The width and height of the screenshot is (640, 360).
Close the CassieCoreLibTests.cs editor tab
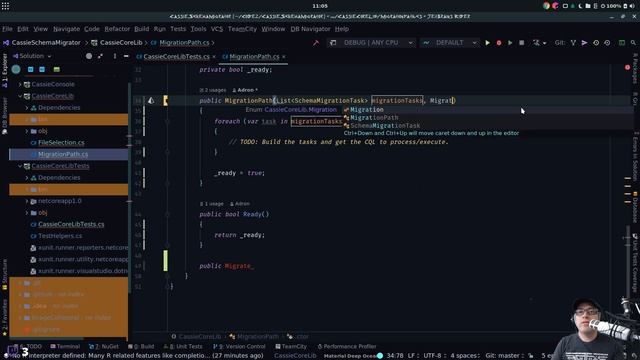click(214, 57)
